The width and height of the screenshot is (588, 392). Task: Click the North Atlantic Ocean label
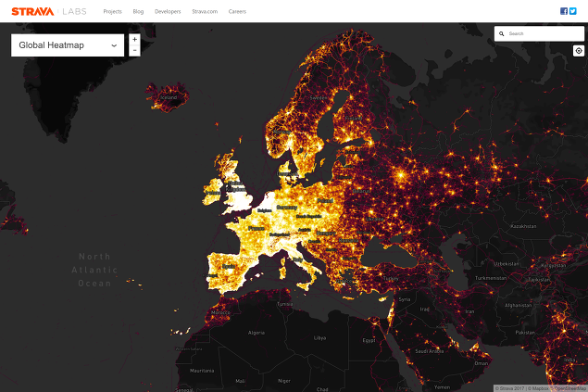click(x=94, y=270)
